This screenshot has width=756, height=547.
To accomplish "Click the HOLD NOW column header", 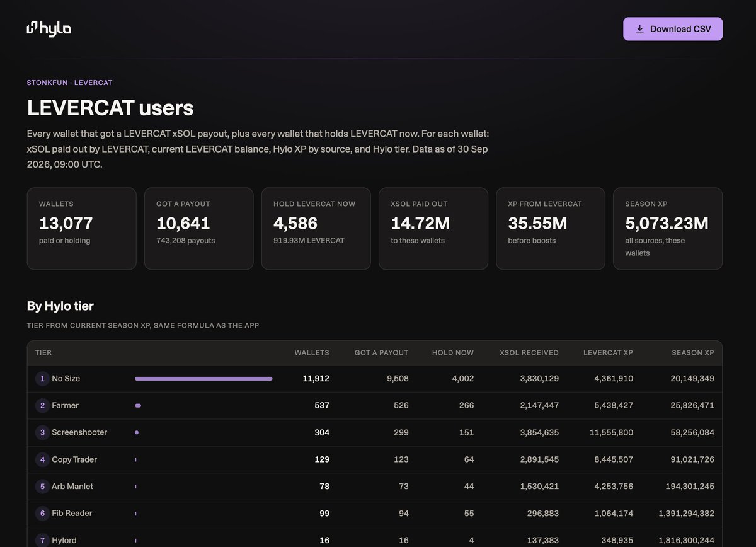I will tap(453, 353).
